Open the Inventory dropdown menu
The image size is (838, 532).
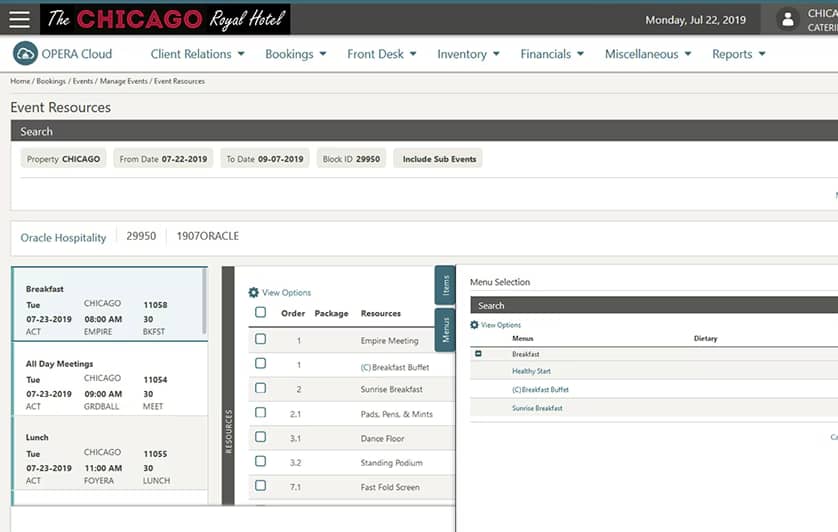pyautogui.click(x=468, y=54)
